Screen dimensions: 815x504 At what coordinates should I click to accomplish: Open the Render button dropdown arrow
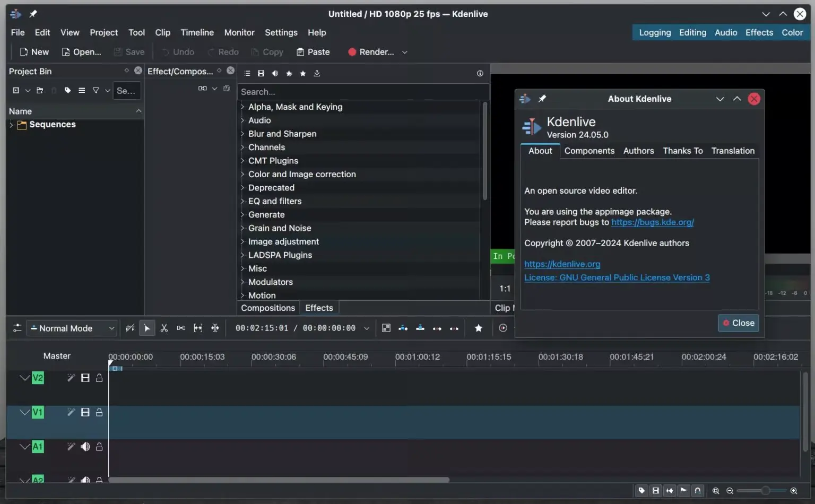point(405,52)
